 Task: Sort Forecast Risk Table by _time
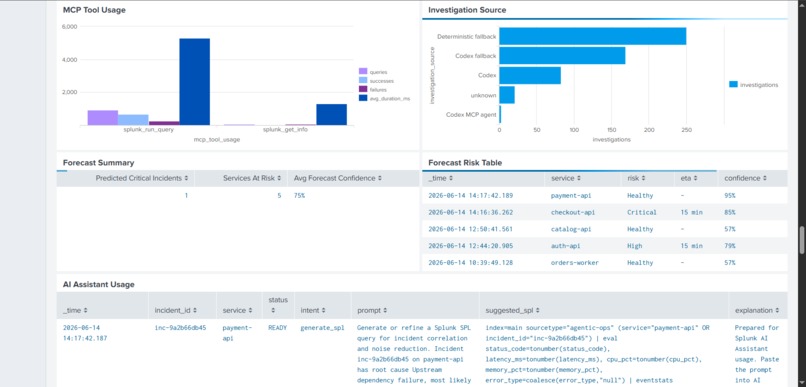[x=441, y=178]
